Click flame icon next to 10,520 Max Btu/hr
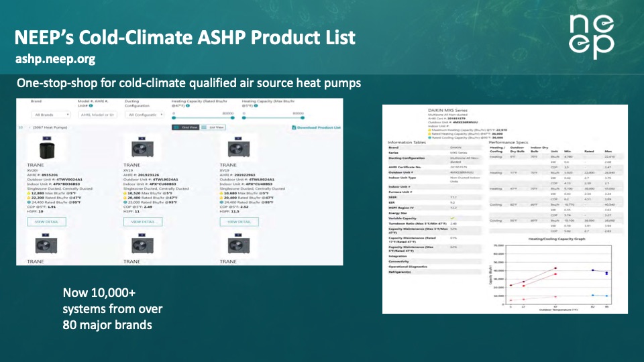 (125, 193)
